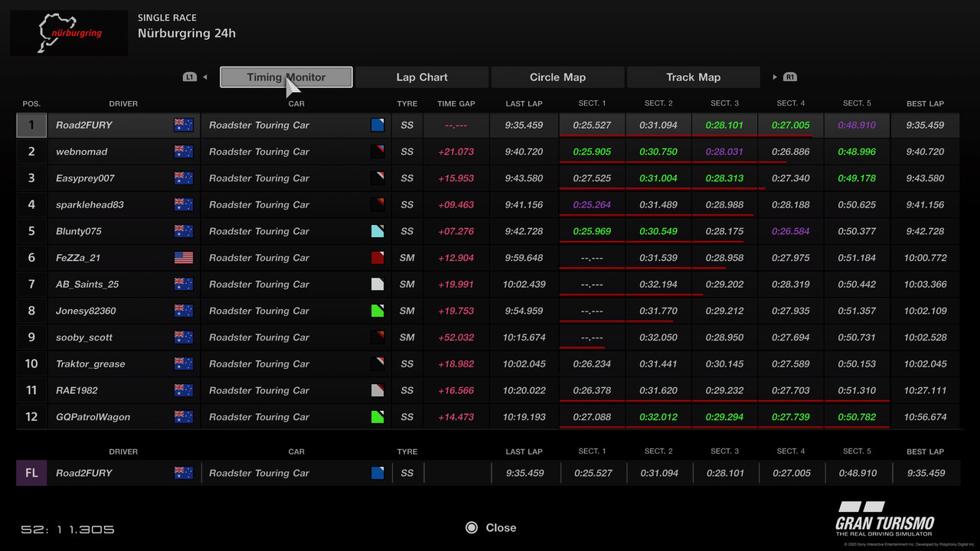Click Traktor_grease's flag icon
The width and height of the screenshot is (980, 551).
[x=184, y=364]
